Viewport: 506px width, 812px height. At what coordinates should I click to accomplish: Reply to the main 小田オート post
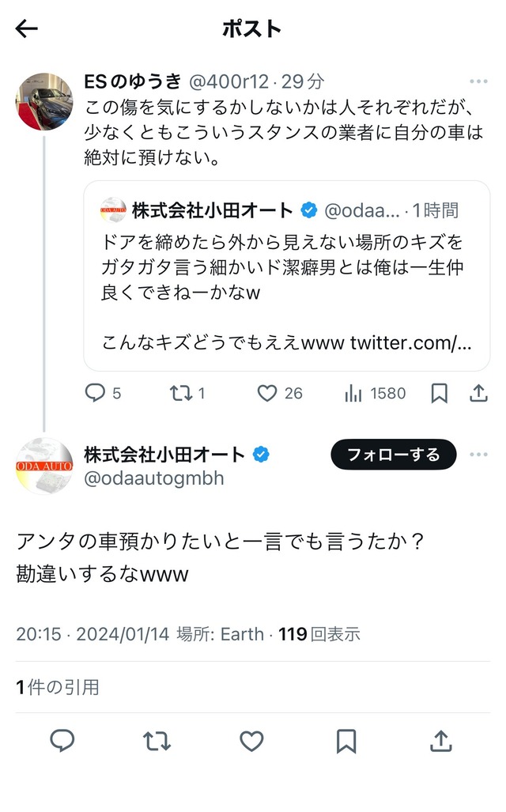point(62,741)
